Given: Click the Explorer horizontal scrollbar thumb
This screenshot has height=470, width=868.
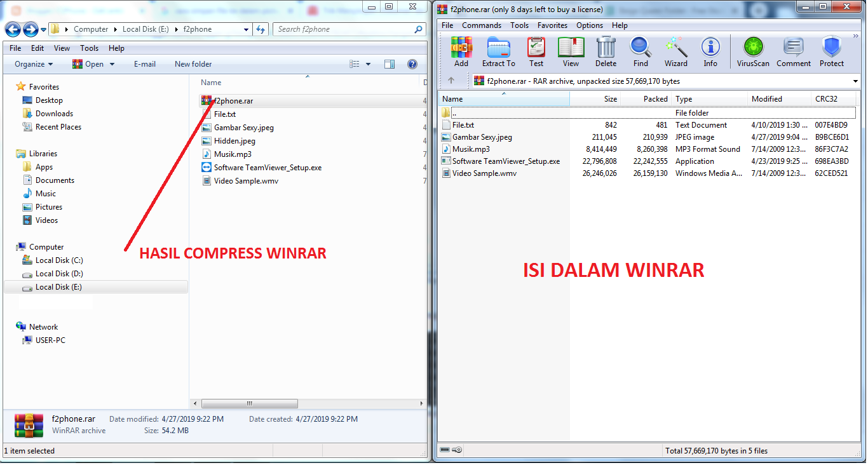Looking at the screenshot, I should tap(250, 403).
